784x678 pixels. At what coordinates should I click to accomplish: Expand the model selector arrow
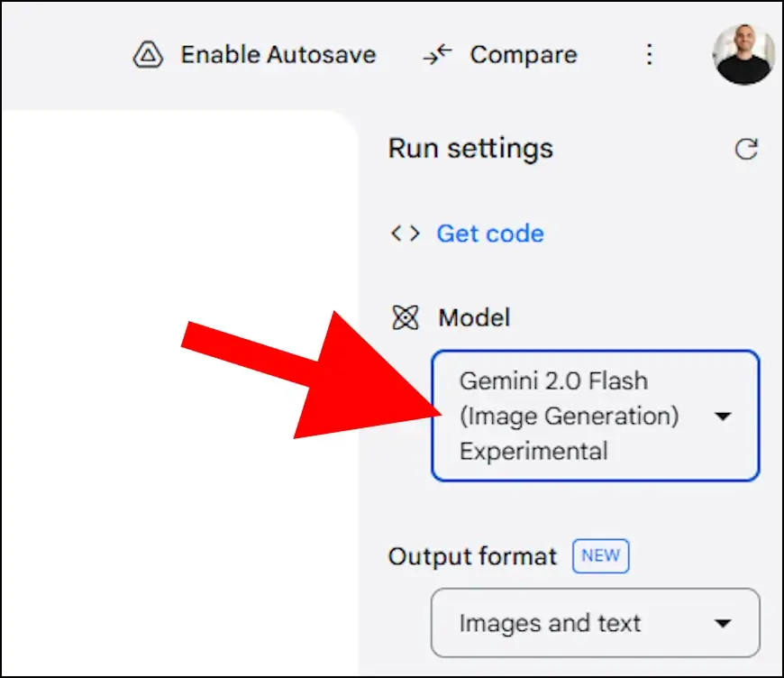click(723, 416)
